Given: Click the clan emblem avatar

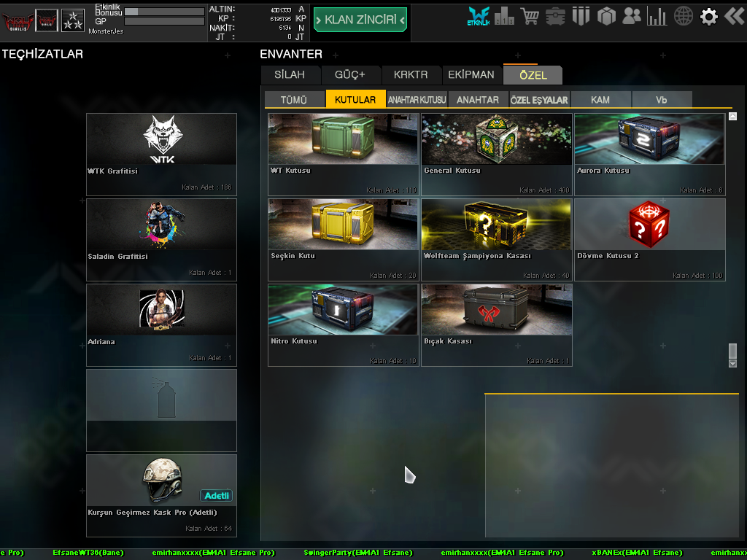Looking at the screenshot, I should 47,21.
